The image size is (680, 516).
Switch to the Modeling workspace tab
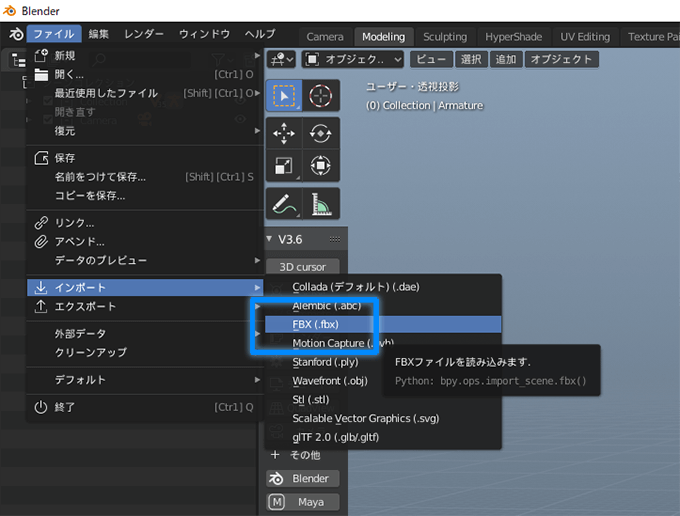pos(383,37)
